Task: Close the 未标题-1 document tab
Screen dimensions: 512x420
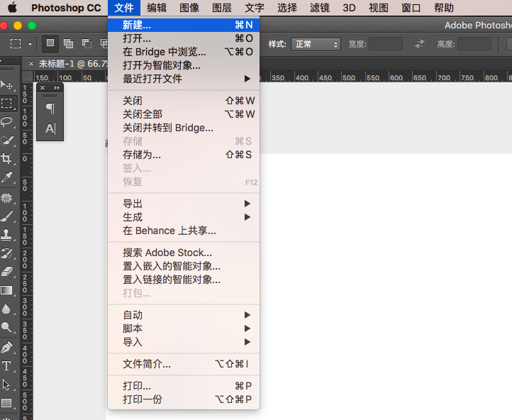Action: coord(31,63)
